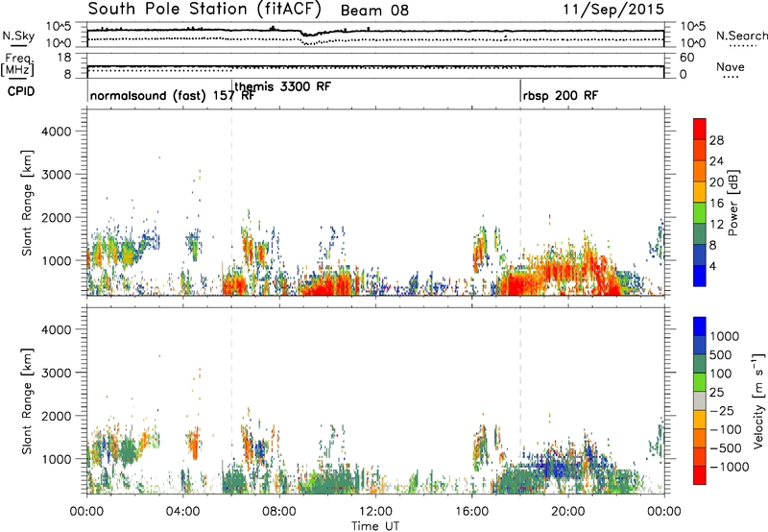The height and width of the screenshot is (532, 768).
Task: Click the 'Power [dB]' colorbar label
Action: click(x=732, y=203)
